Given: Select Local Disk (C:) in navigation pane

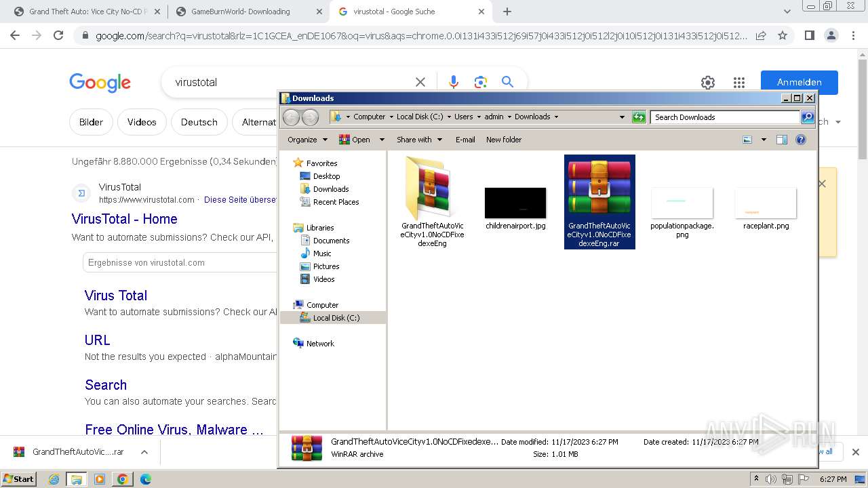Looking at the screenshot, I should click(x=333, y=318).
